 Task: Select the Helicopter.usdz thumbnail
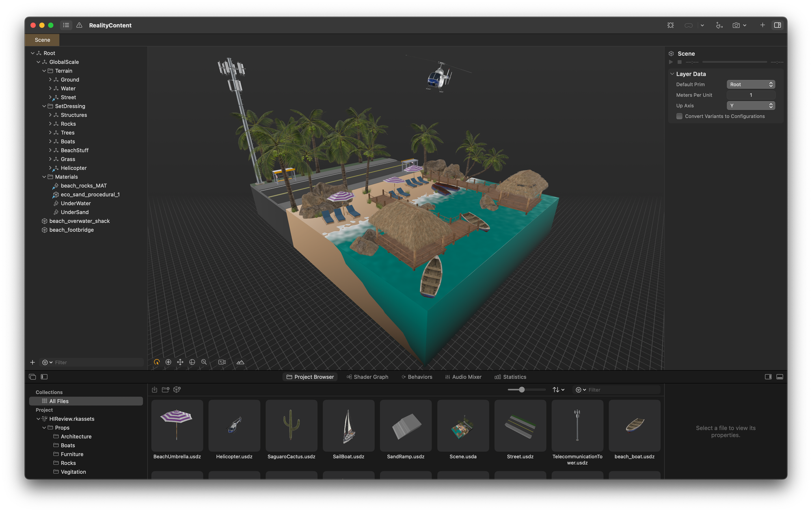tap(234, 425)
